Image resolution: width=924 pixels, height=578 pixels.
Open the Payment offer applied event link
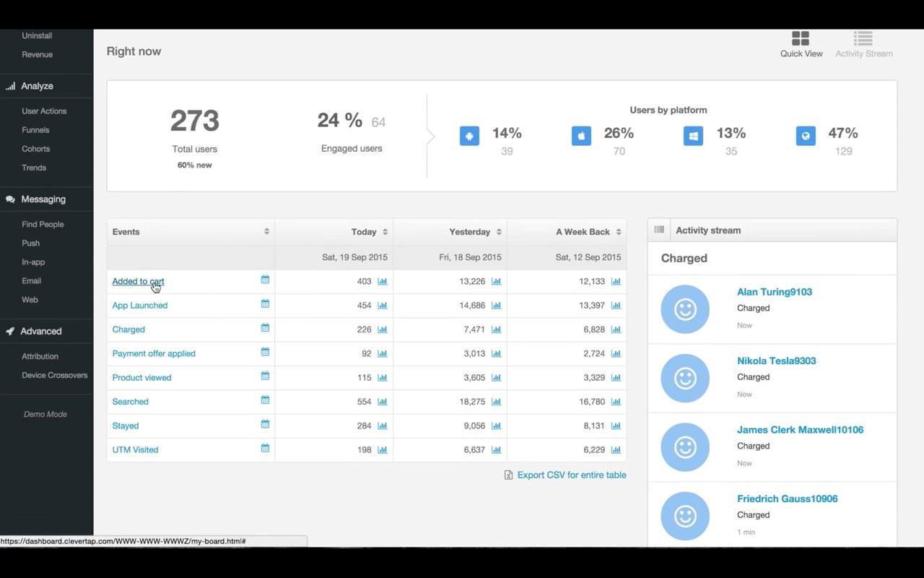pyautogui.click(x=154, y=354)
